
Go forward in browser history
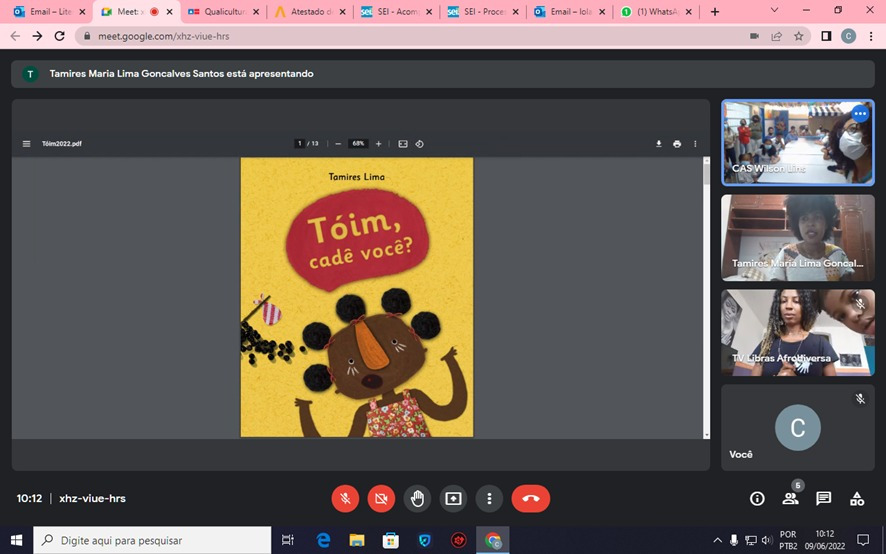37,36
